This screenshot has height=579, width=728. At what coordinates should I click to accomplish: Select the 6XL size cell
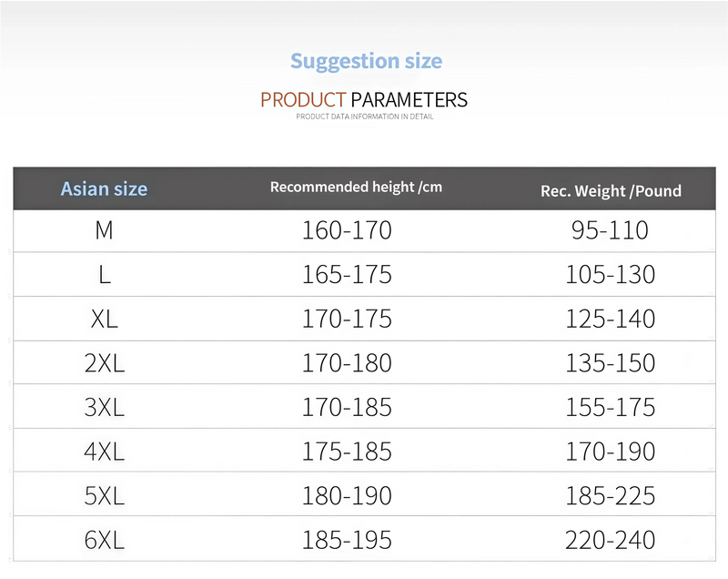pyautogui.click(x=104, y=540)
